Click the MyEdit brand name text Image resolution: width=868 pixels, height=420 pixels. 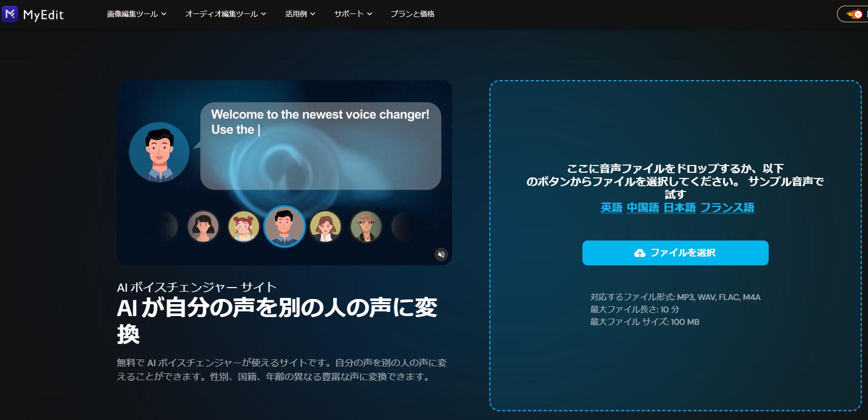pos(43,14)
